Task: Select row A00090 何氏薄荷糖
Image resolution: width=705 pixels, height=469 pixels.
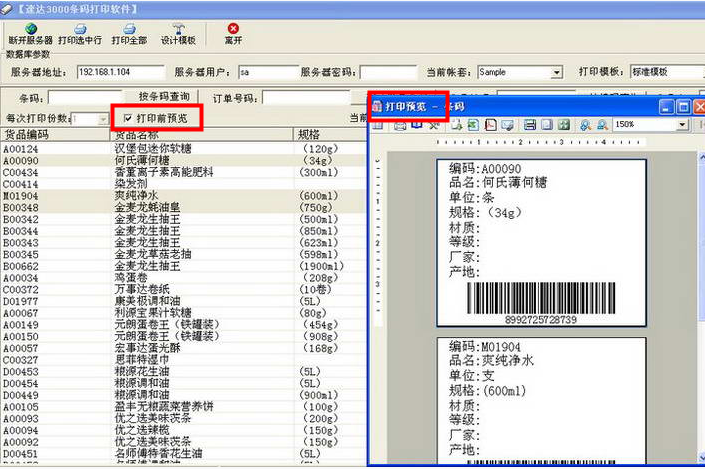Action: (x=183, y=161)
